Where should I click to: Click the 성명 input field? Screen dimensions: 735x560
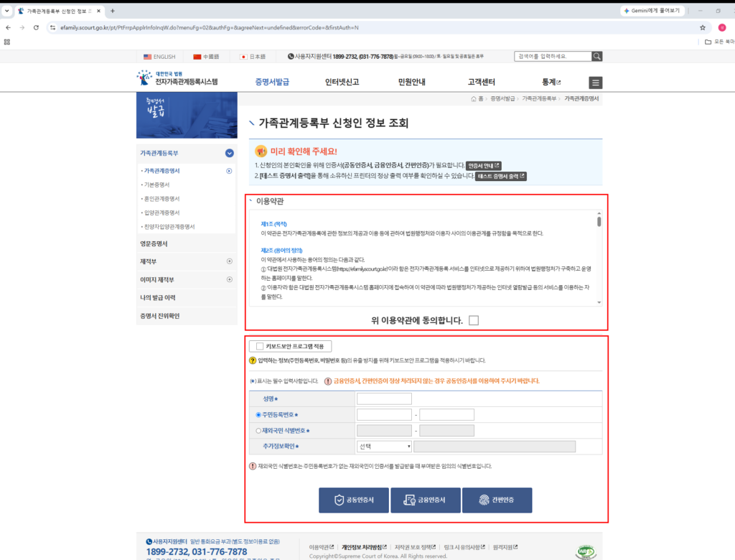tap(384, 398)
